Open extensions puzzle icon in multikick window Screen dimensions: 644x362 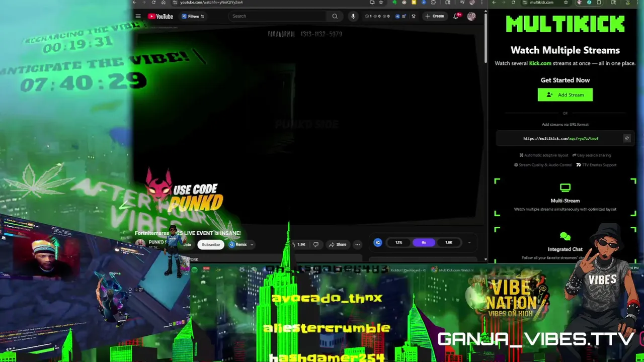point(599,3)
